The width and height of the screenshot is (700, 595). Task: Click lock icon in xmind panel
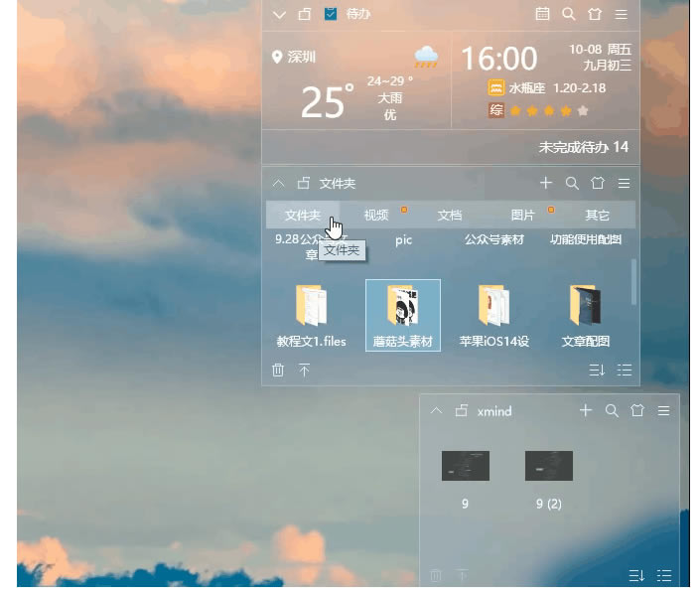point(462,410)
